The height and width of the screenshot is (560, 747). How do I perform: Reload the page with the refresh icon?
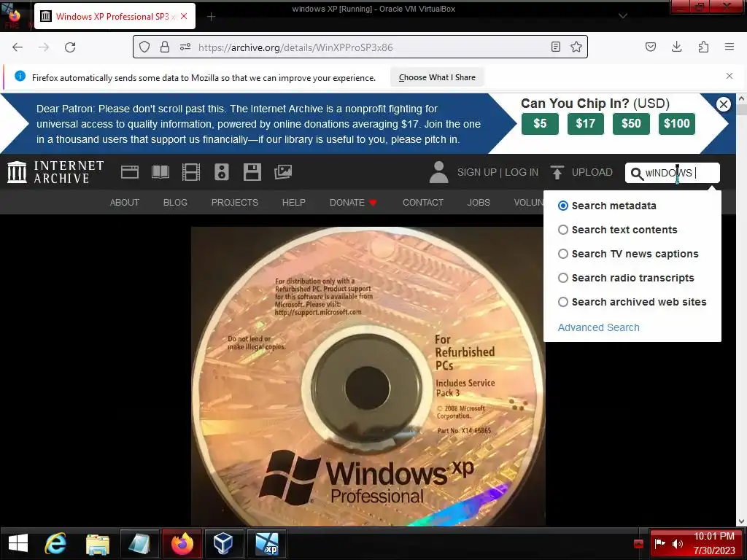tap(70, 47)
